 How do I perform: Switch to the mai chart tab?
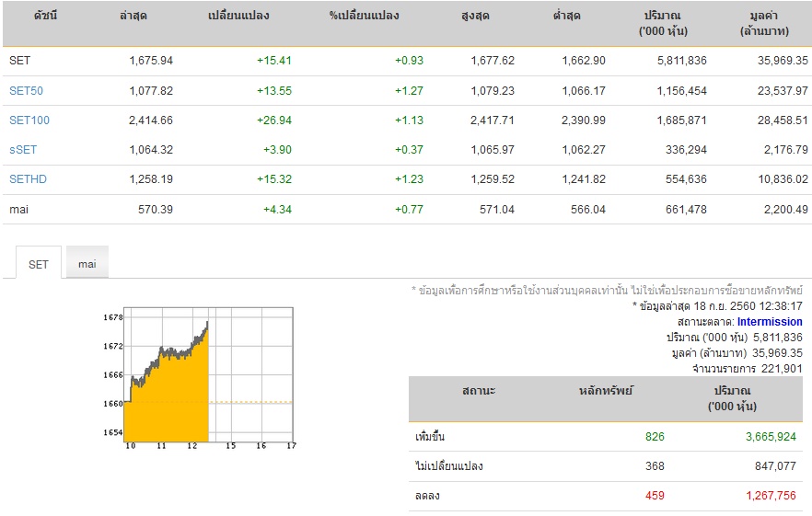tap(87, 264)
